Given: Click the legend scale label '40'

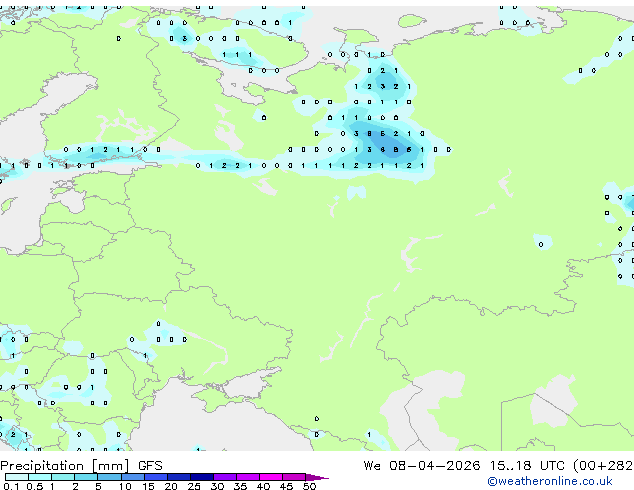Looking at the screenshot, I should (x=263, y=486).
